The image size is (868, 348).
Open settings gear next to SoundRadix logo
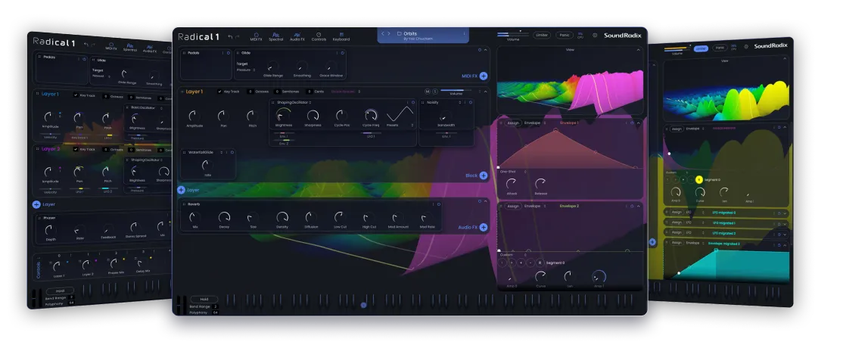(x=595, y=35)
